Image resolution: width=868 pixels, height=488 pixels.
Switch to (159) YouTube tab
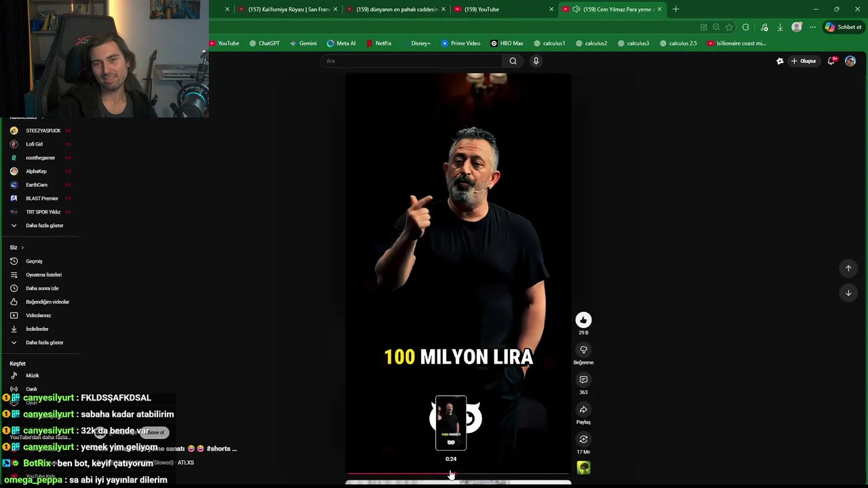tap(502, 9)
